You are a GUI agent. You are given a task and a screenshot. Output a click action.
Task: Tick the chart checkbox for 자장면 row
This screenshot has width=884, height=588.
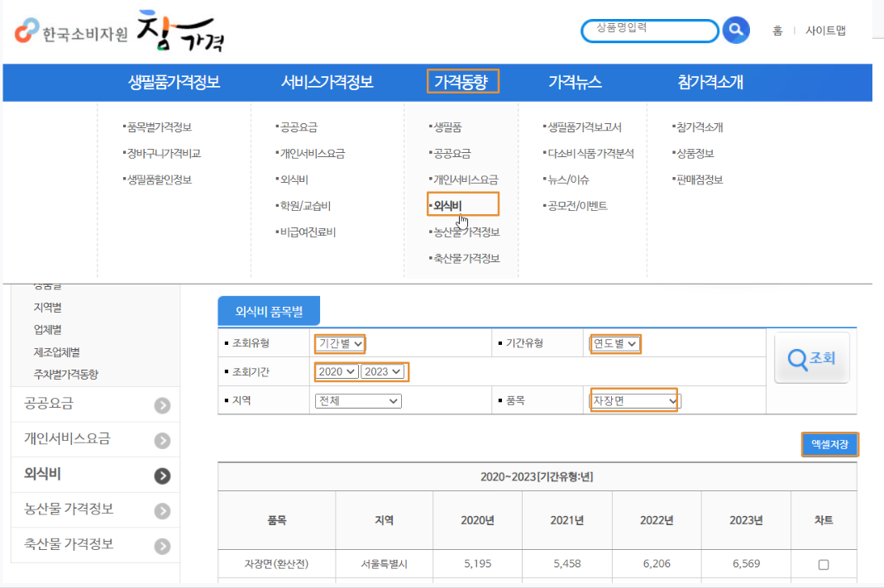[824, 564]
